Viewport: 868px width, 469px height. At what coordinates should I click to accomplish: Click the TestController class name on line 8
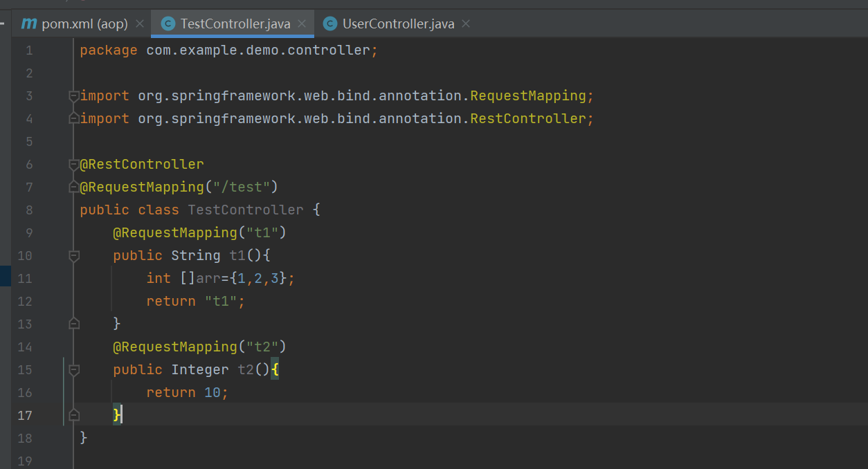246,210
